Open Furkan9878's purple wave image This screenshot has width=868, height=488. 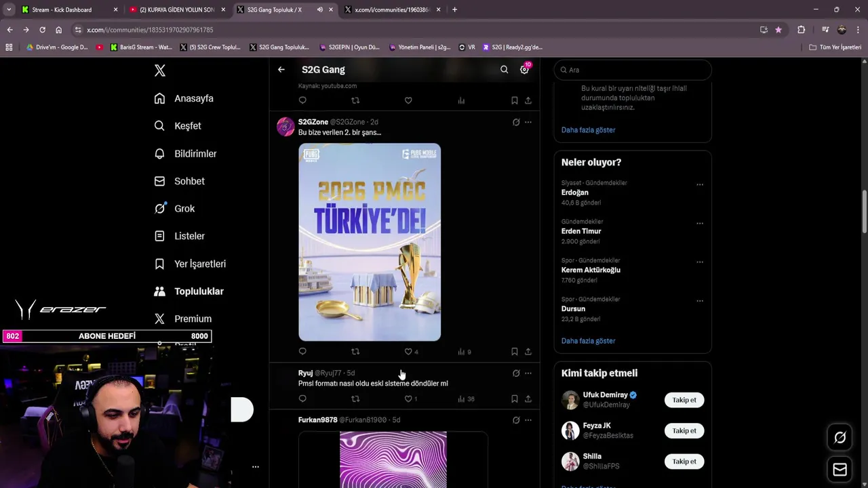[393, 460]
